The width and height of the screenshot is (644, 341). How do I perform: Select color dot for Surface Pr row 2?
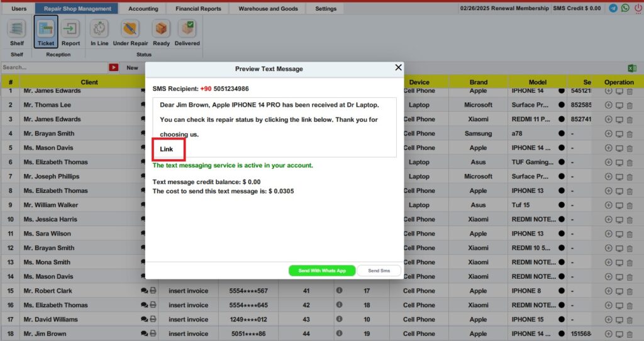[562, 105]
